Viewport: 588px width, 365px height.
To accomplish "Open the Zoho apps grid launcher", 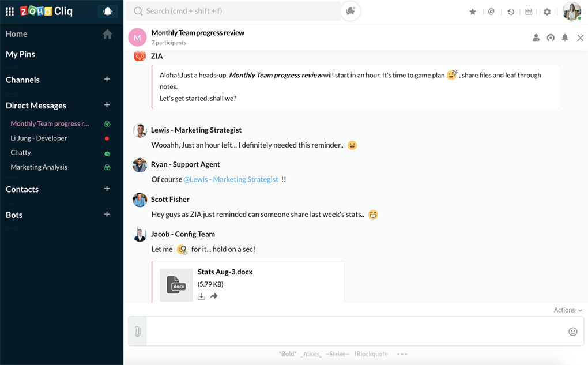I will 9,12.
